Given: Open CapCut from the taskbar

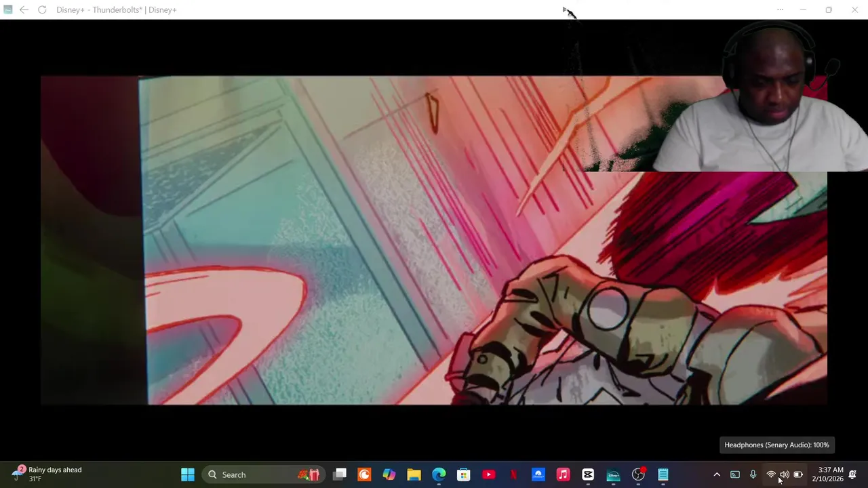Looking at the screenshot, I should [588, 474].
